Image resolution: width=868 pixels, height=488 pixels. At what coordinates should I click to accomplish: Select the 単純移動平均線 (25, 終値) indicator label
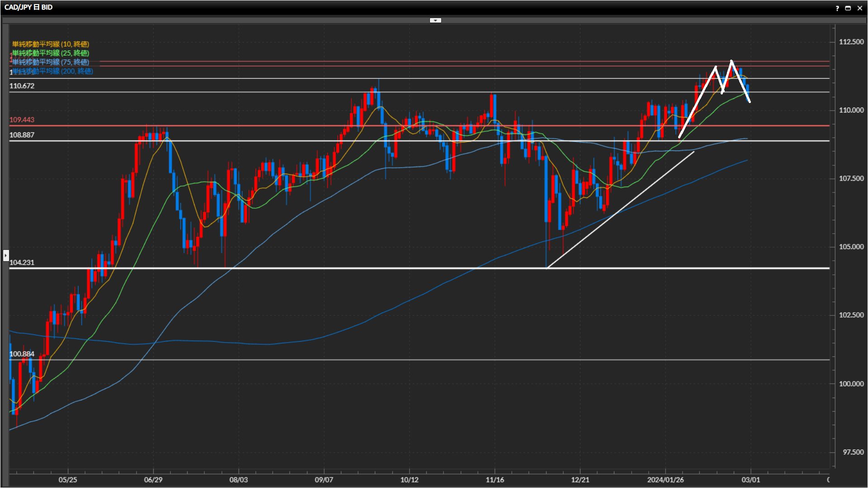point(51,53)
